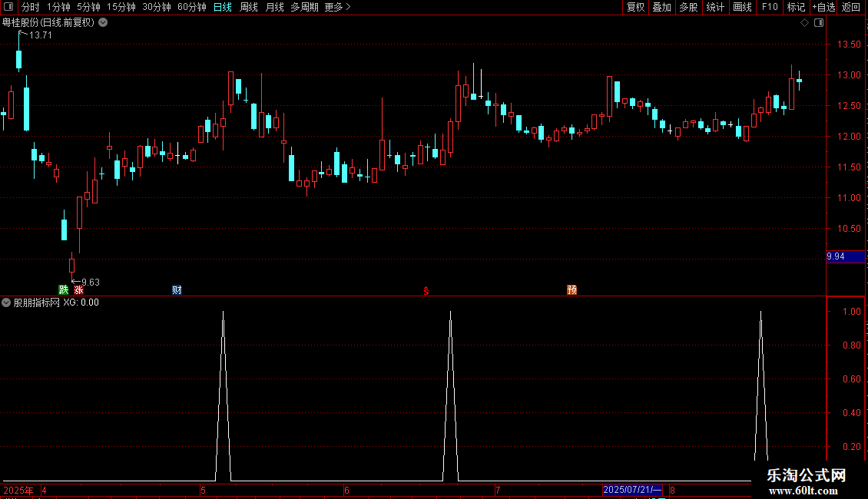Select the 30分钟 period tab
868x499 pixels.
[x=157, y=7]
